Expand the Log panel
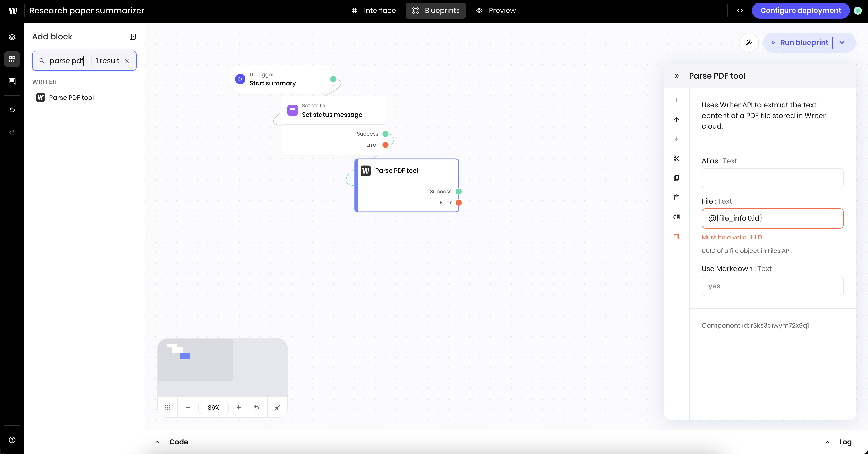This screenshot has width=868, height=454. 838,442
